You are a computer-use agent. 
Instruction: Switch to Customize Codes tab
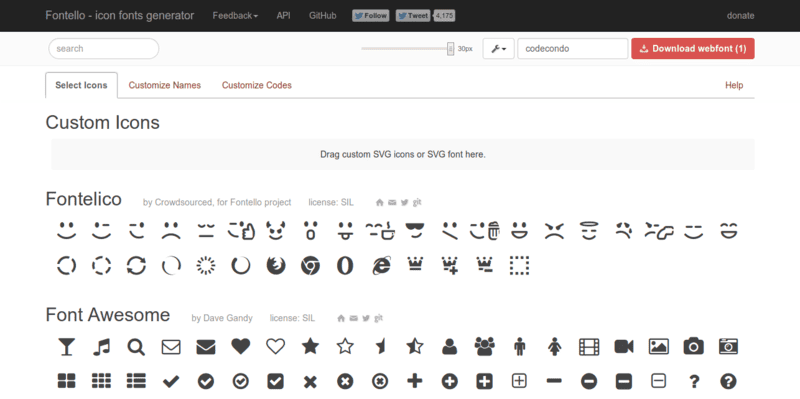pos(257,85)
